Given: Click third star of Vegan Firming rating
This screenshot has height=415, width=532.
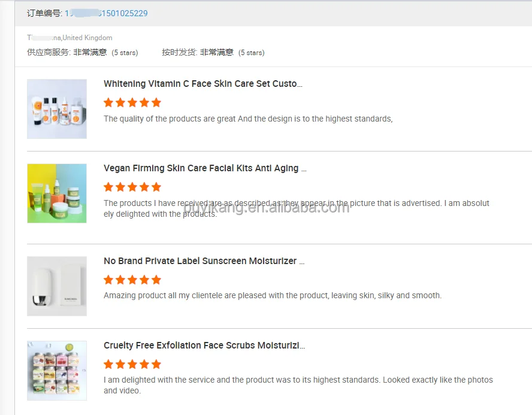Looking at the screenshot, I should click(x=132, y=187).
